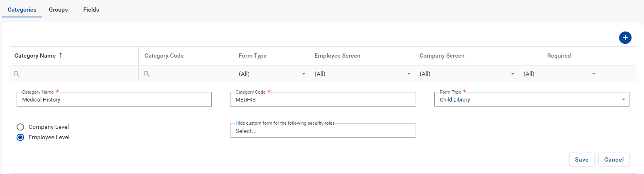Select the Employee Level radio button
644x174 pixels.
(20, 138)
